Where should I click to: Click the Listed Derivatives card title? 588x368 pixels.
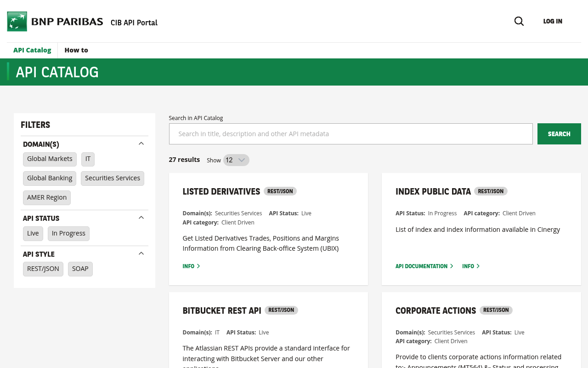click(221, 192)
